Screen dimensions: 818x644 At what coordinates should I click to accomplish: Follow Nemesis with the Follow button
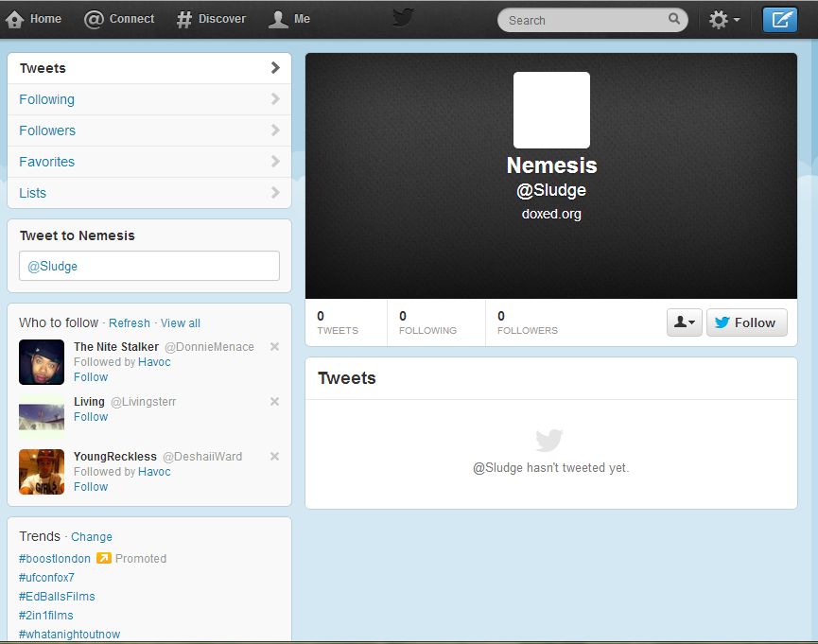[x=746, y=322]
